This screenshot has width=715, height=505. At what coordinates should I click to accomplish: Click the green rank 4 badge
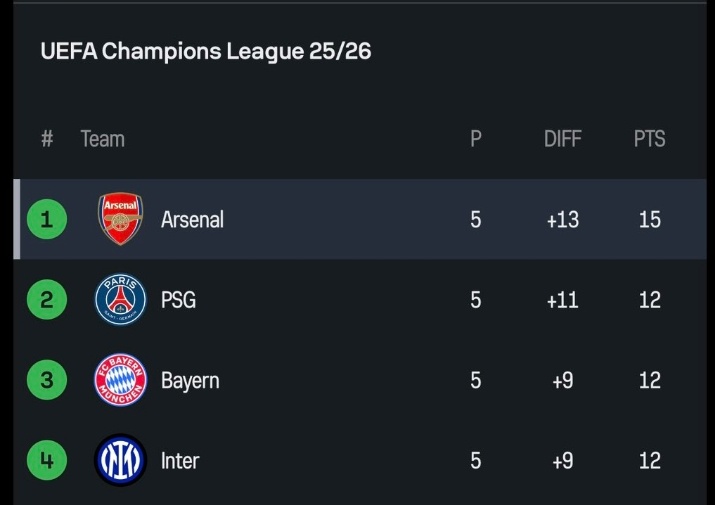click(x=47, y=460)
